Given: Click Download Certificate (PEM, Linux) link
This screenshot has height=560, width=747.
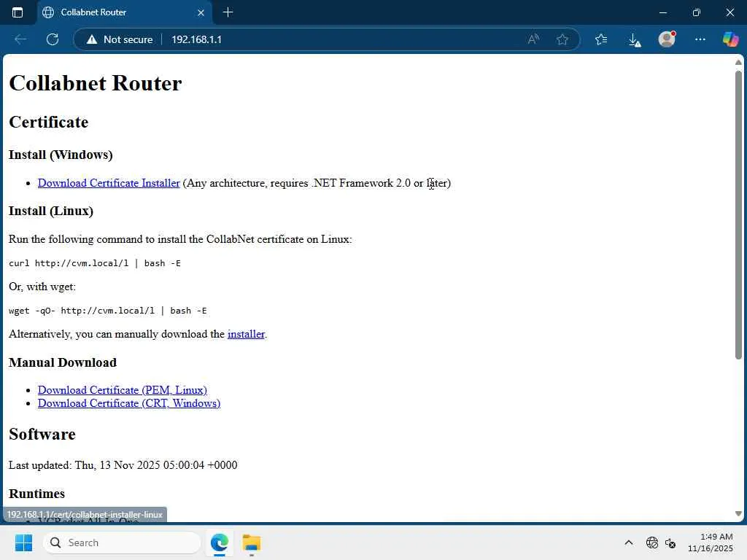Looking at the screenshot, I should pyautogui.click(x=123, y=390).
